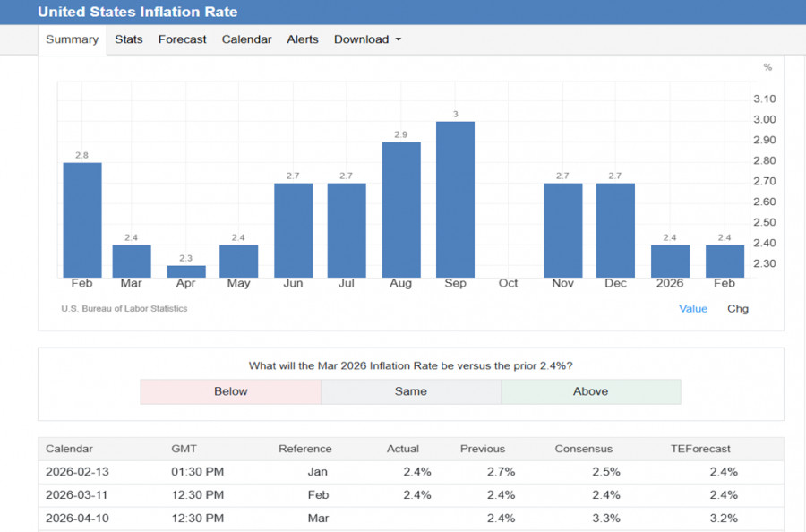This screenshot has width=806, height=532.
Task: Vote Above for Mar 2026 inflation
Action: click(590, 391)
